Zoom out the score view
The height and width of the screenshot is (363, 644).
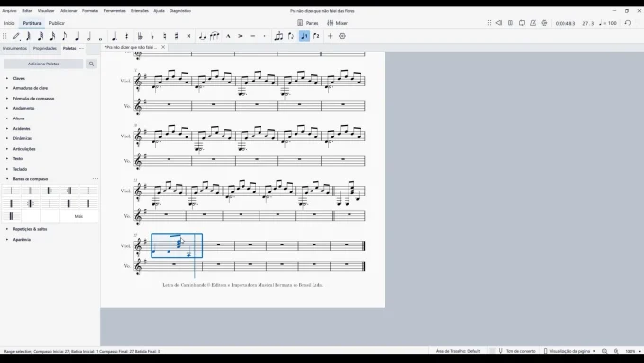pyautogui.click(x=604, y=351)
